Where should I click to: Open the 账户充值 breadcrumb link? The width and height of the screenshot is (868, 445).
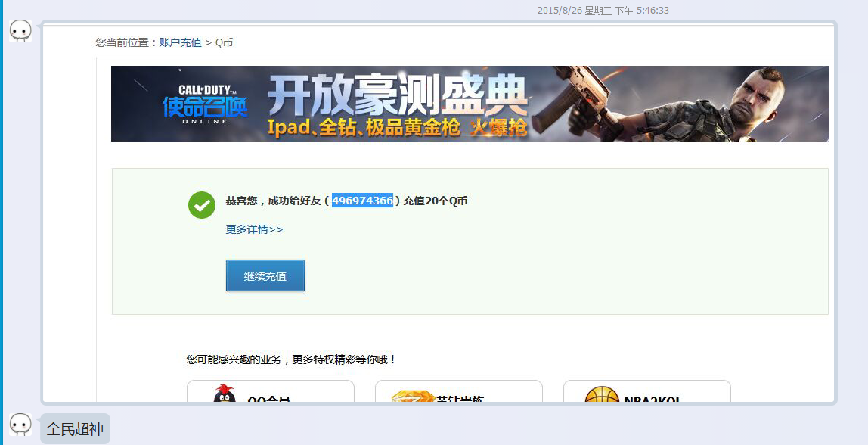[x=180, y=42]
